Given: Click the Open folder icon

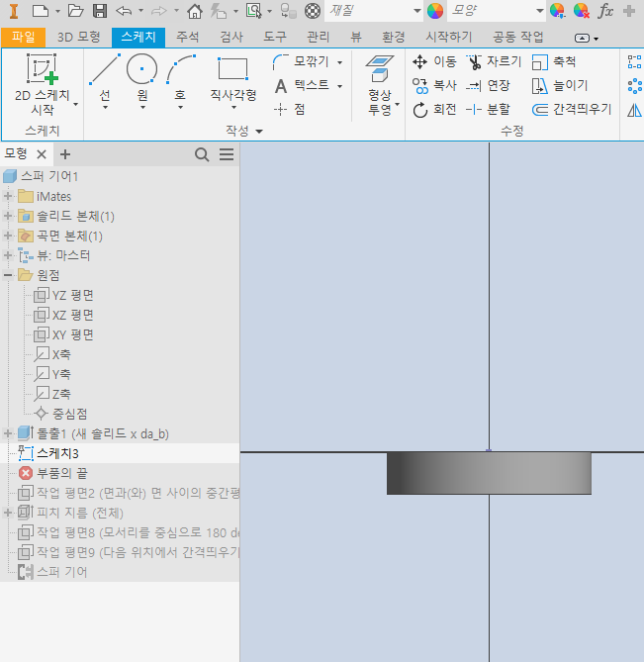Looking at the screenshot, I should pyautogui.click(x=75, y=11).
